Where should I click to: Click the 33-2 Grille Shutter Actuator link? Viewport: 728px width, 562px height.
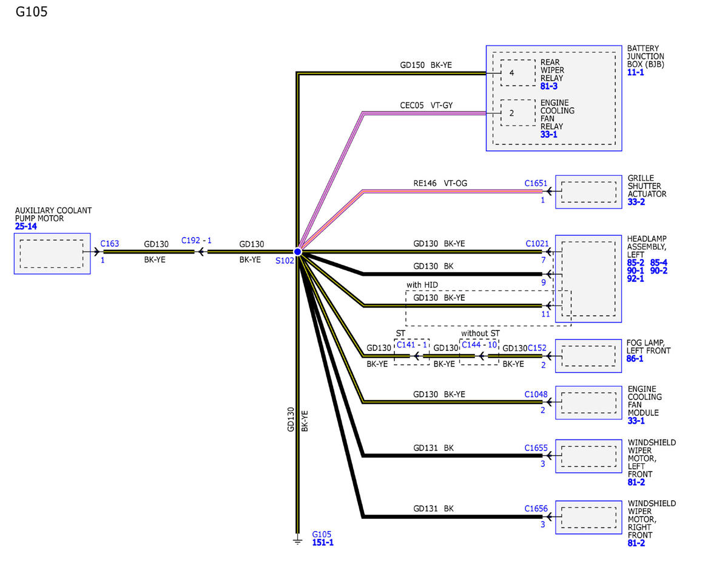(636, 202)
